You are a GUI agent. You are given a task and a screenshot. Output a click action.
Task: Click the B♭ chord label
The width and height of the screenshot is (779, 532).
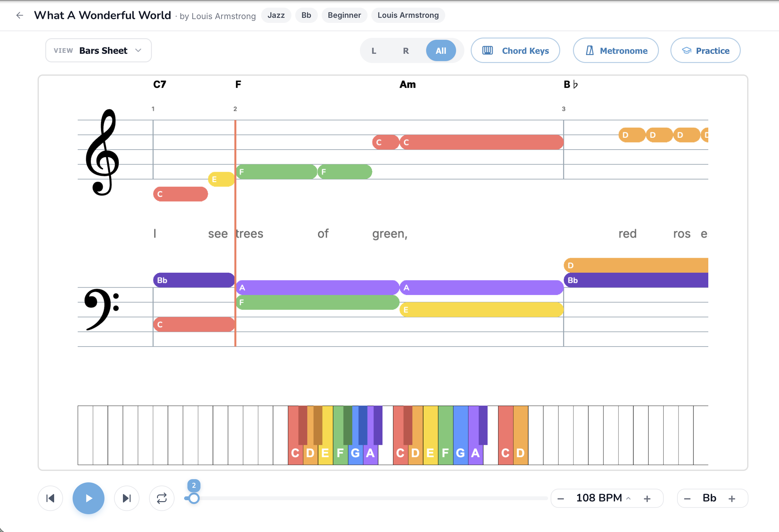point(570,84)
